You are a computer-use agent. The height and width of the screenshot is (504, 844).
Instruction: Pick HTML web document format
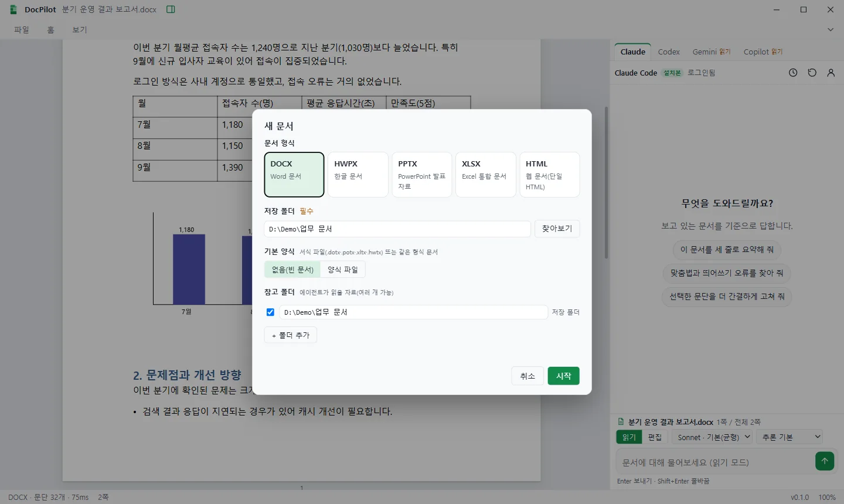tap(550, 175)
